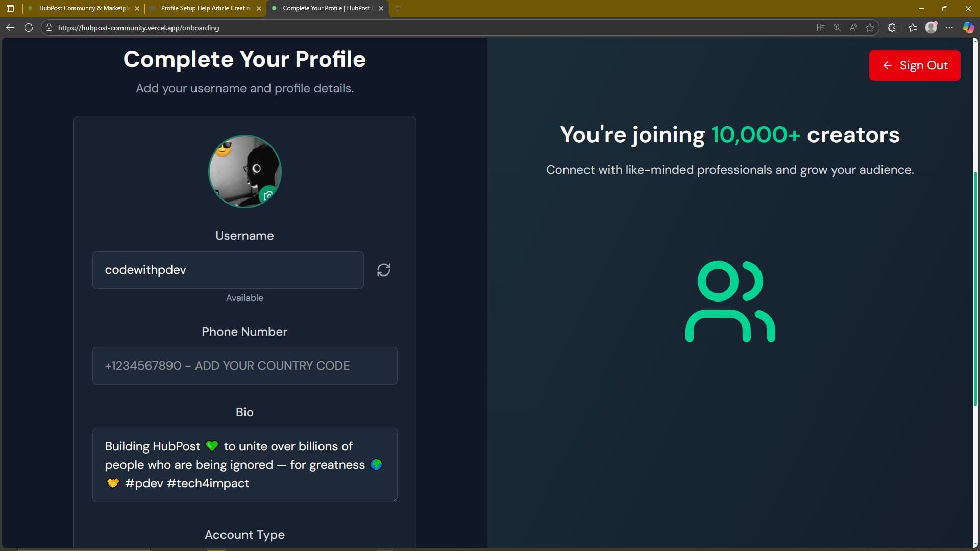Click the 'Bio' field label

[245, 412]
